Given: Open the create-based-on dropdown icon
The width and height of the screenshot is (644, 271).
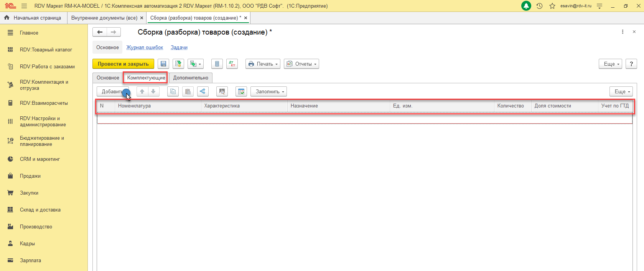Looking at the screenshot, I should click(196, 64).
